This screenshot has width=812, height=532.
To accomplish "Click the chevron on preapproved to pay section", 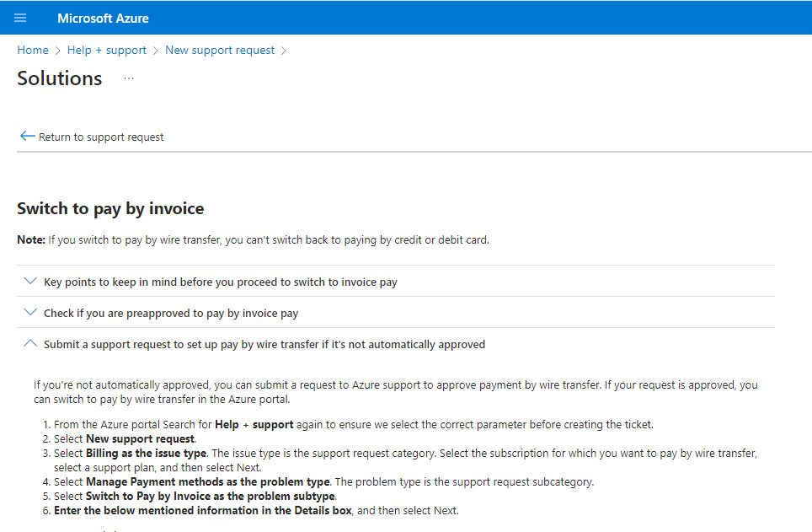I will tap(30, 312).
